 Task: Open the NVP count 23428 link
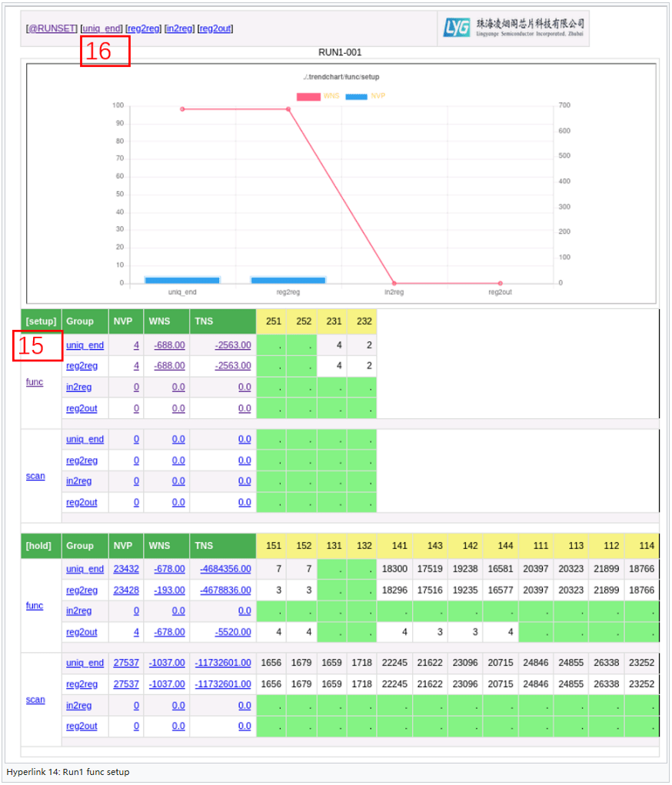pos(126,590)
